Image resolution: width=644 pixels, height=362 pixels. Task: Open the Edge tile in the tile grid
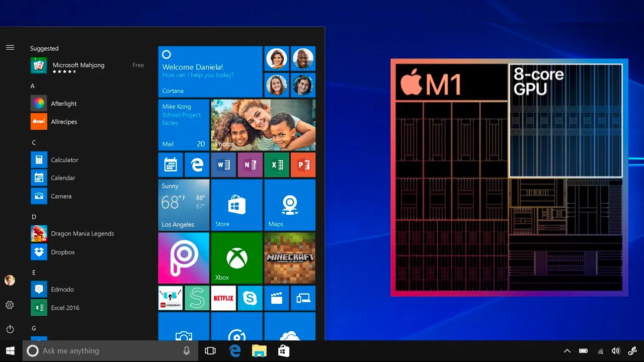click(197, 165)
